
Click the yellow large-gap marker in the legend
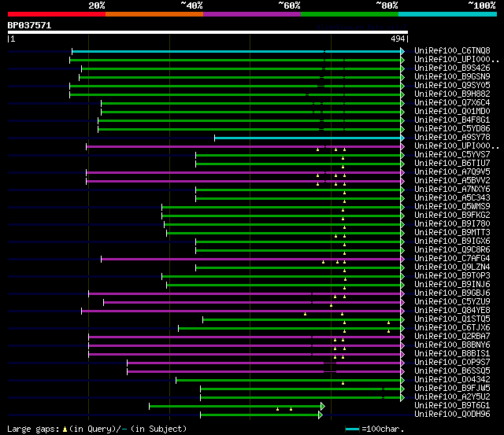[65, 429]
